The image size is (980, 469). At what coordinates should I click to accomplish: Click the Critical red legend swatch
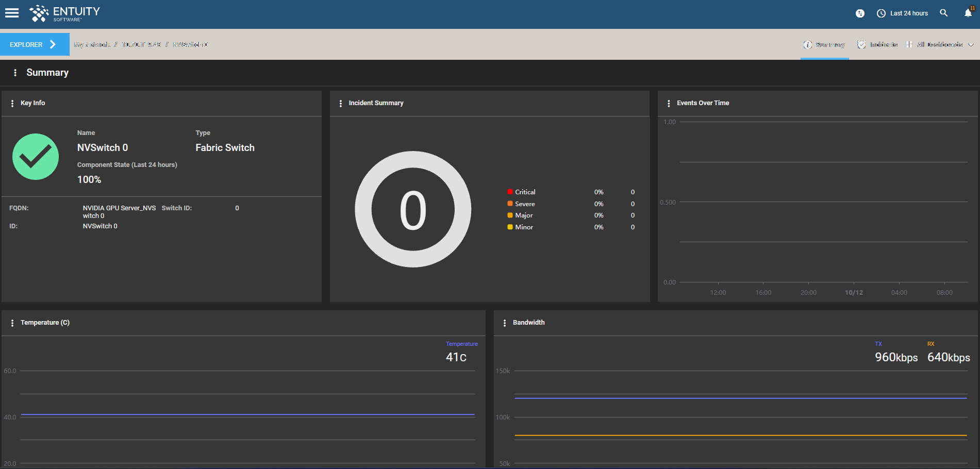[x=510, y=192]
